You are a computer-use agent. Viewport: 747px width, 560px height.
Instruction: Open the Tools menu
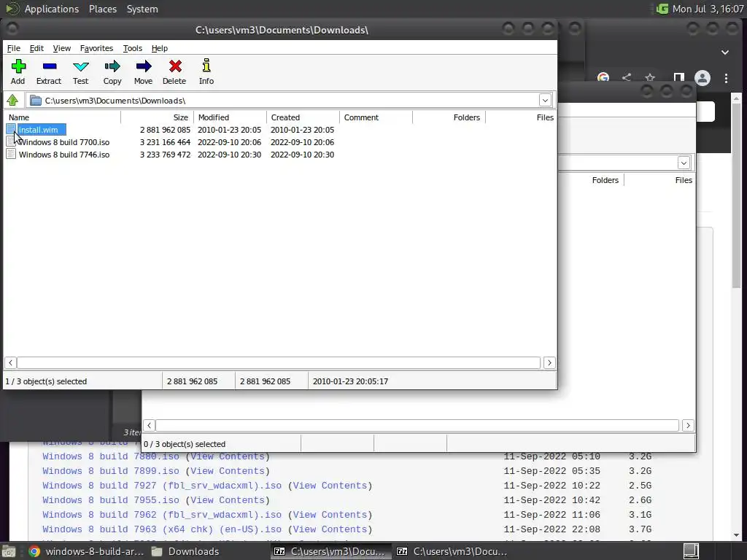click(133, 48)
